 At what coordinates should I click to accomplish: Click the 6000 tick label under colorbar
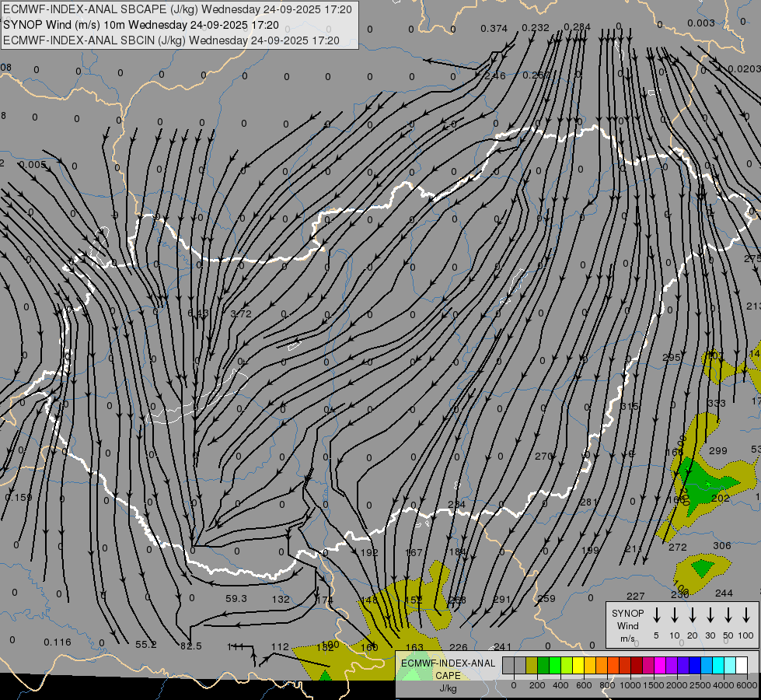pyautogui.click(x=748, y=685)
